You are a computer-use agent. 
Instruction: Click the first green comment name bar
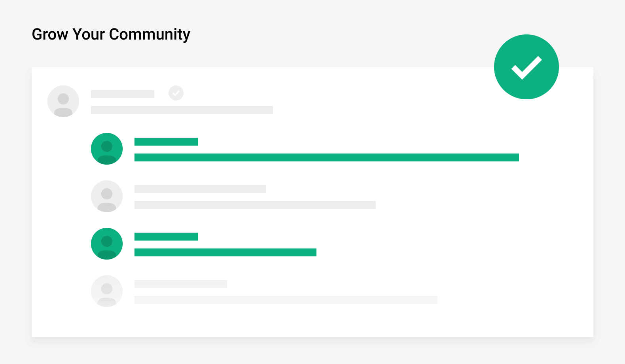click(166, 142)
